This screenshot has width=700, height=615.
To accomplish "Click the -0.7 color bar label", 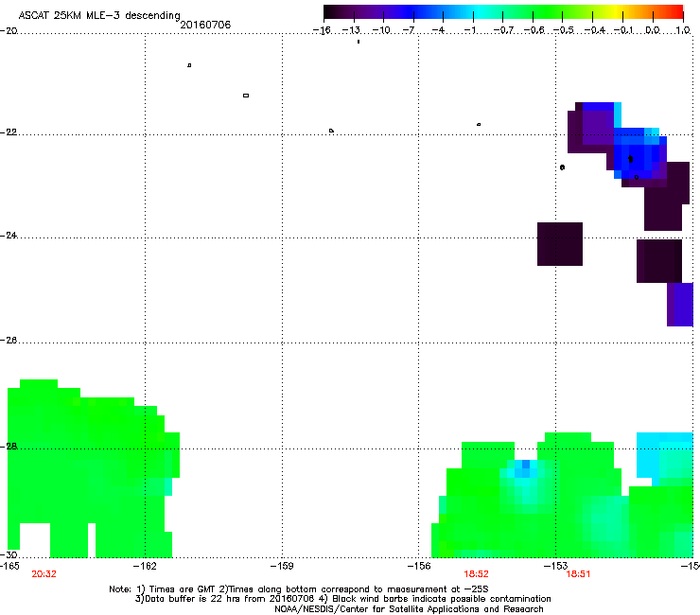I will 503,30.
